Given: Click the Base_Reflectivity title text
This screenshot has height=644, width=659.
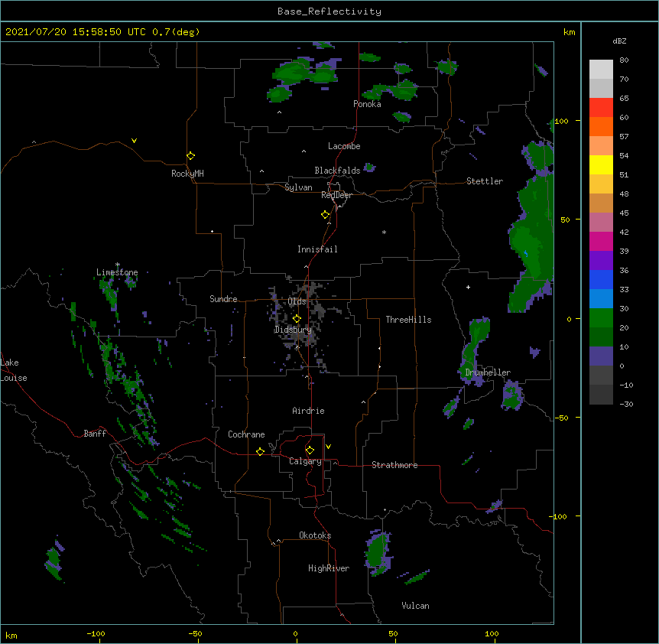Looking at the screenshot, I should pos(329,11).
